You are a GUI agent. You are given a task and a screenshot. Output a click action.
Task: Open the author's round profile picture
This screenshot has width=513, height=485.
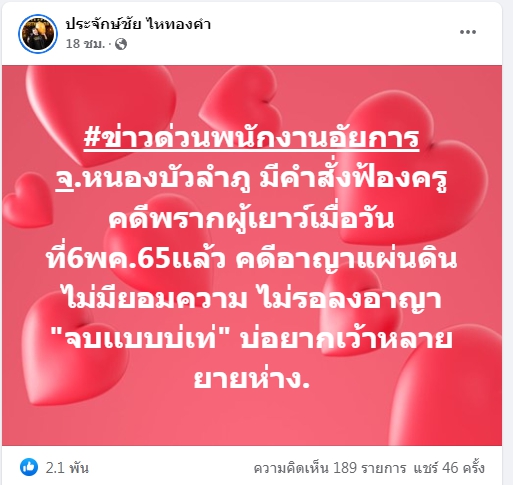point(38,34)
